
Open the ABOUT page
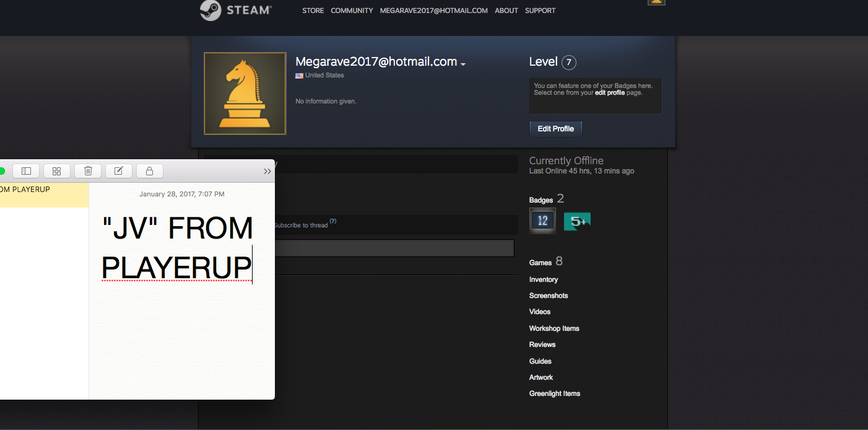(506, 11)
